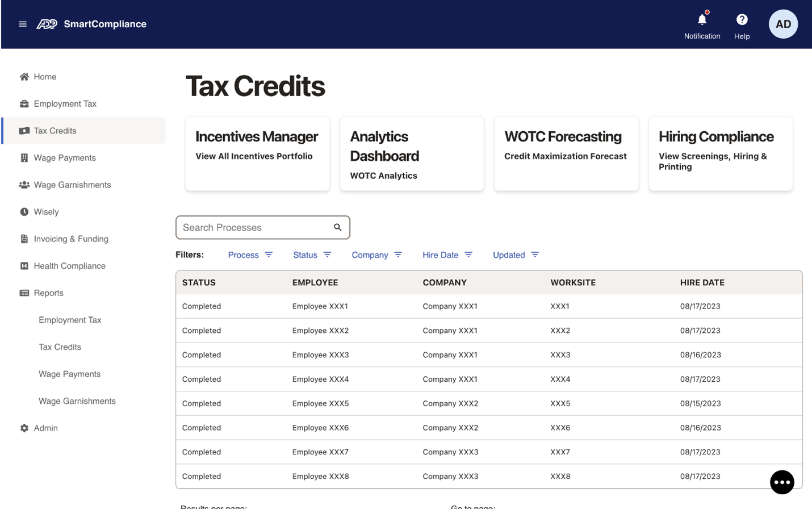Open the WOTC Forecasting card

point(566,153)
